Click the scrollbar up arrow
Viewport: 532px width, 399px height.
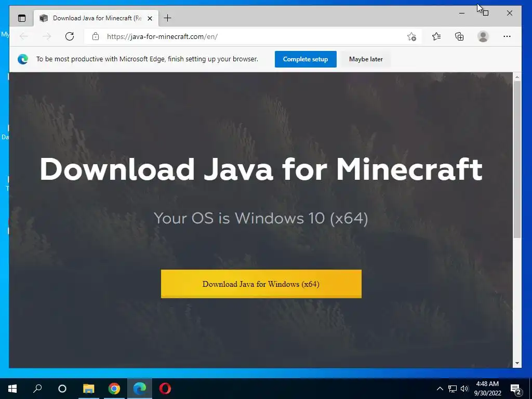pyautogui.click(x=517, y=77)
